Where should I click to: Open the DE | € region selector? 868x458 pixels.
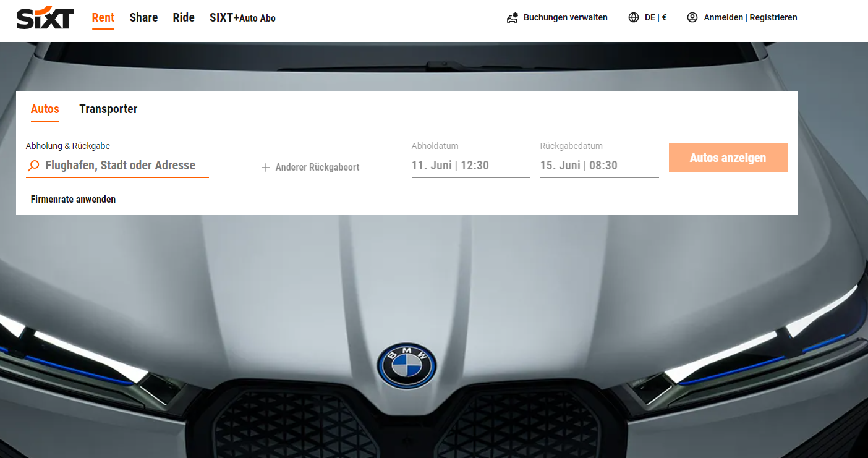[655, 18]
